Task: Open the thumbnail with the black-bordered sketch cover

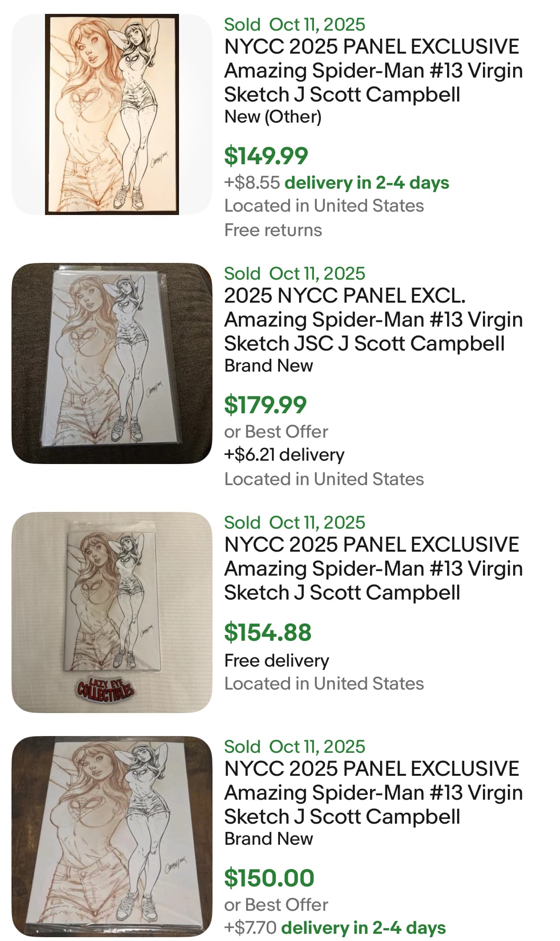Action: pyautogui.click(x=112, y=114)
